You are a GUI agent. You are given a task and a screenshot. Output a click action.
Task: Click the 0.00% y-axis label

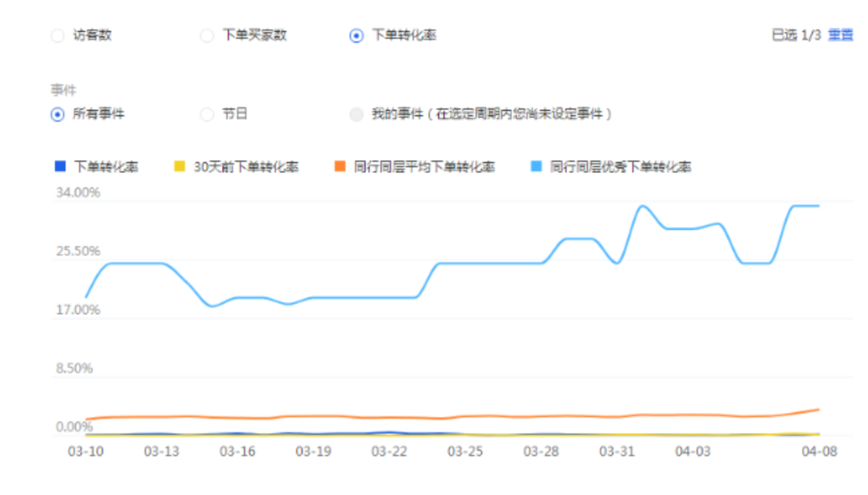point(74,427)
